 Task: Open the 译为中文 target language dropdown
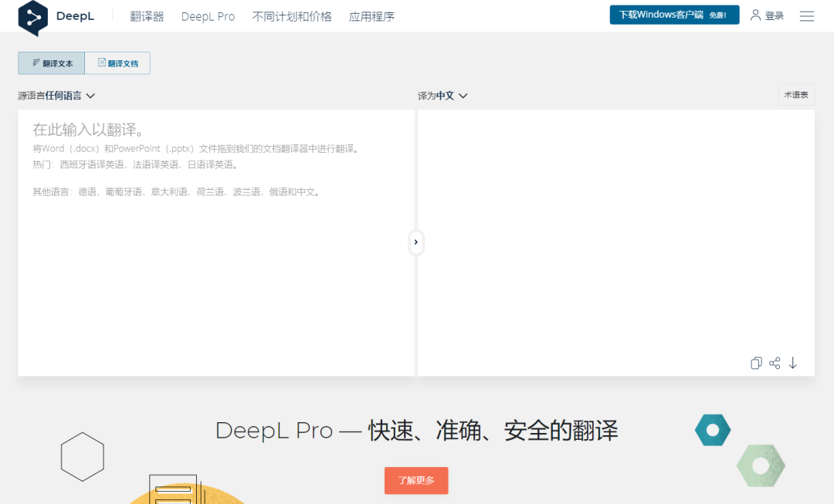point(442,96)
